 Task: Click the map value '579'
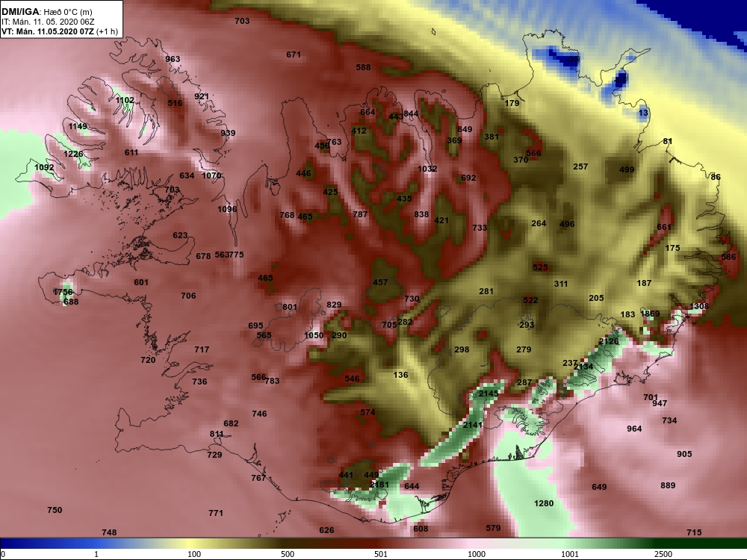[493, 528]
